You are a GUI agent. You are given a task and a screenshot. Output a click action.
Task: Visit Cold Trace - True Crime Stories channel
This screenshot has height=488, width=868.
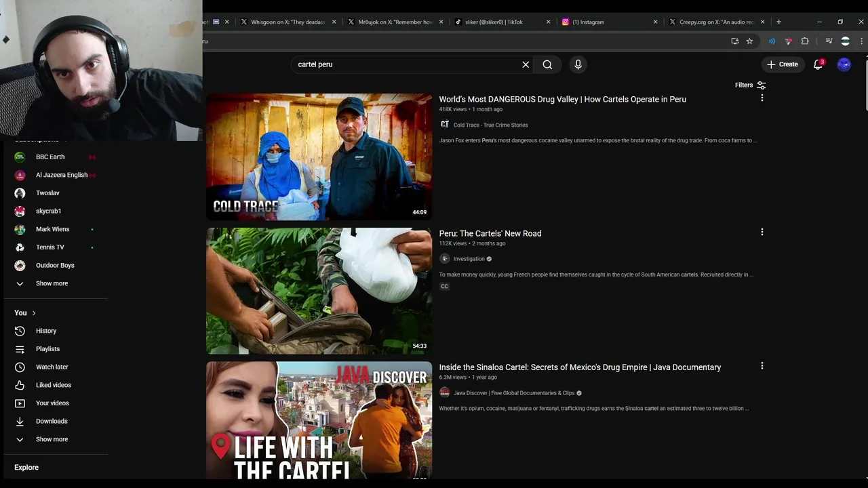490,125
